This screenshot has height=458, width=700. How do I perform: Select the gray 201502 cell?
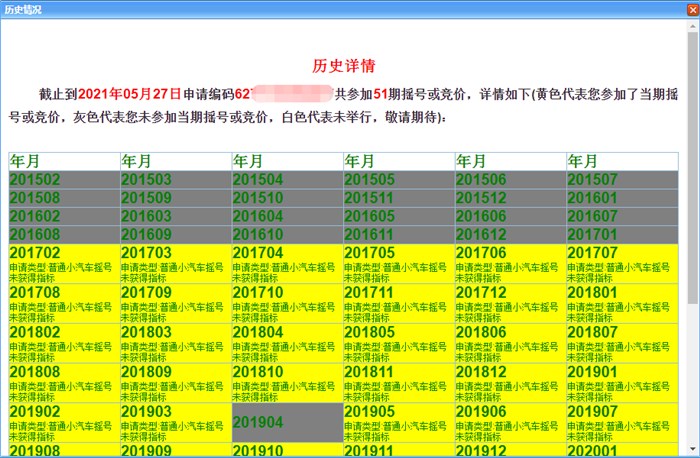(x=64, y=180)
